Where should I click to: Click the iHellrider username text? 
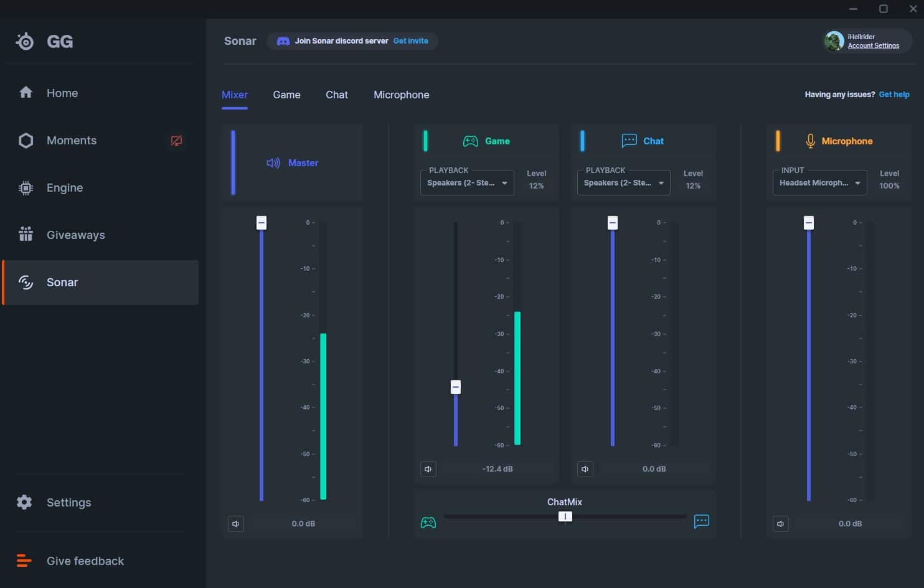point(861,37)
